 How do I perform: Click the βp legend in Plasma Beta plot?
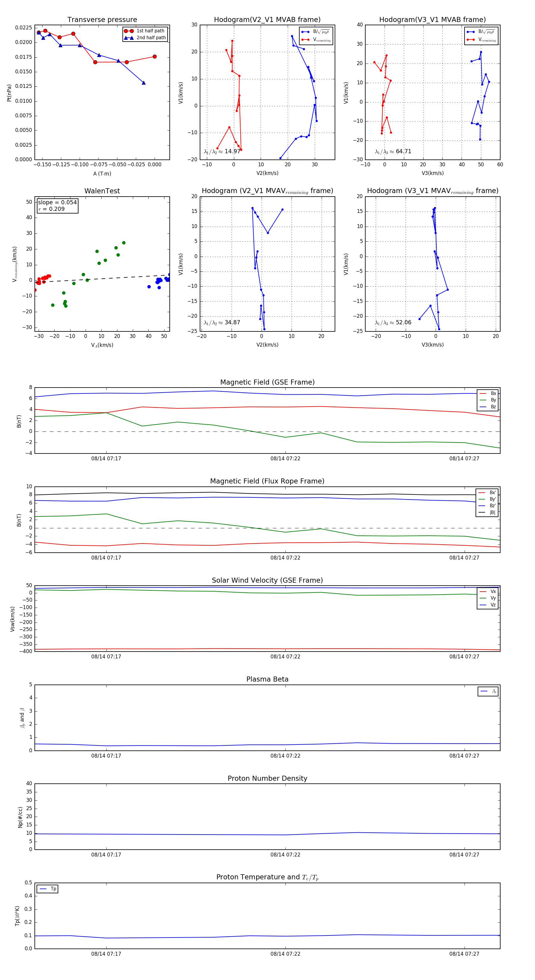click(488, 691)
